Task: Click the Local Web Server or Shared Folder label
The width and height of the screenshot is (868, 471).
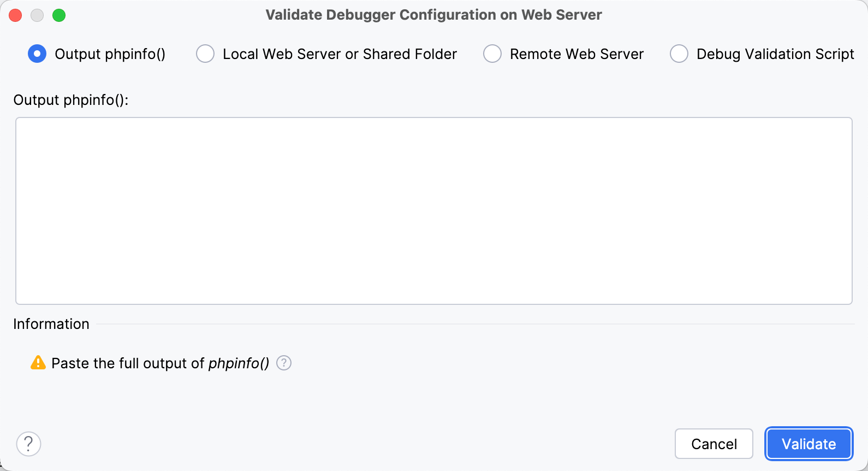Action: click(339, 54)
